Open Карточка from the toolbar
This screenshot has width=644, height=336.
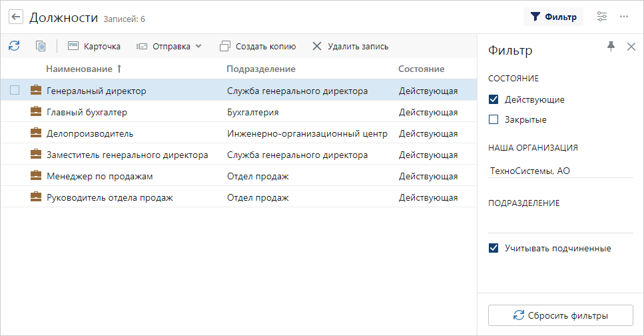(x=94, y=47)
